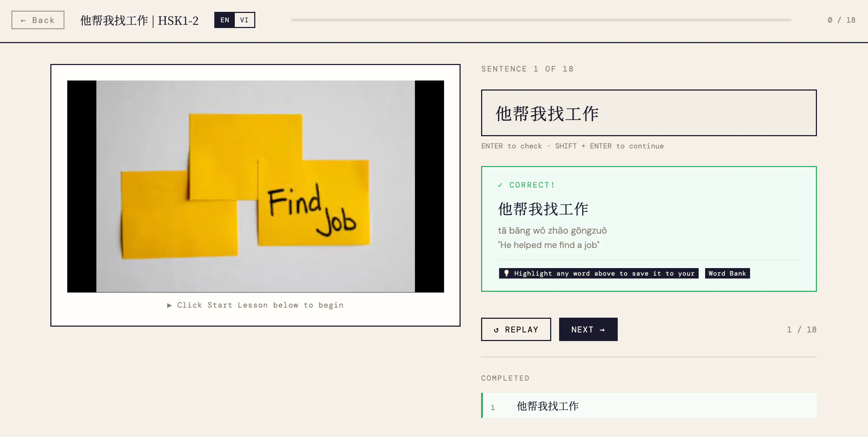
Task: Replay the current sentence audio
Action: click(516, 329)
